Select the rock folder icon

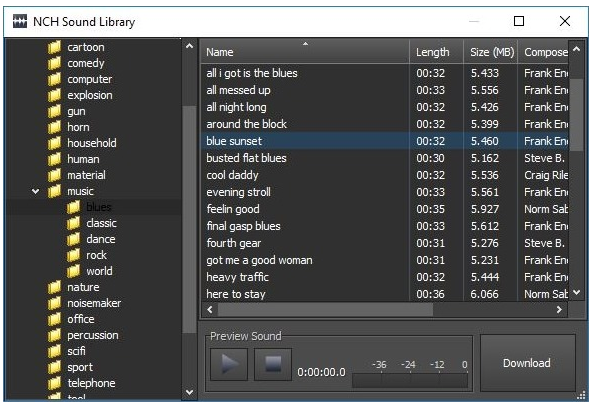point(73,255)
